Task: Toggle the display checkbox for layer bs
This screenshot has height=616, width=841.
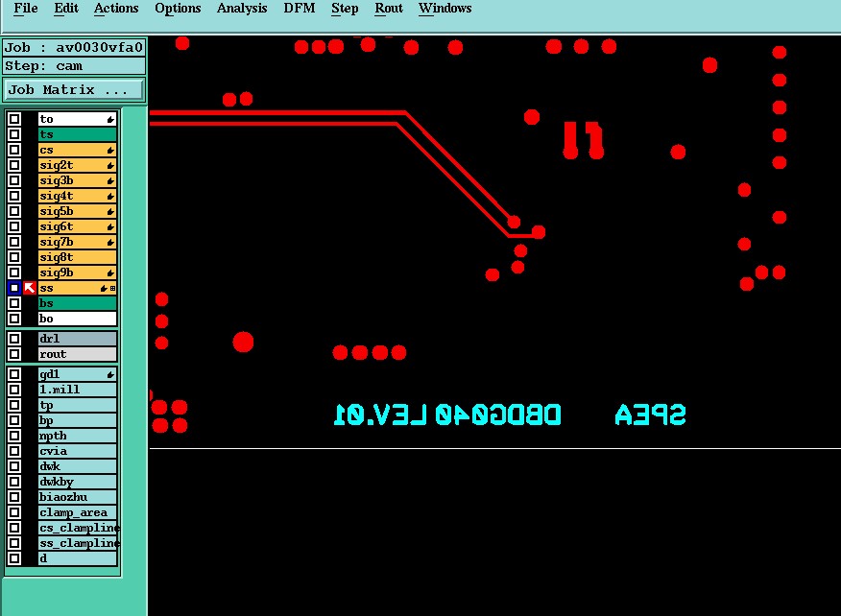Action: (14, 303)
